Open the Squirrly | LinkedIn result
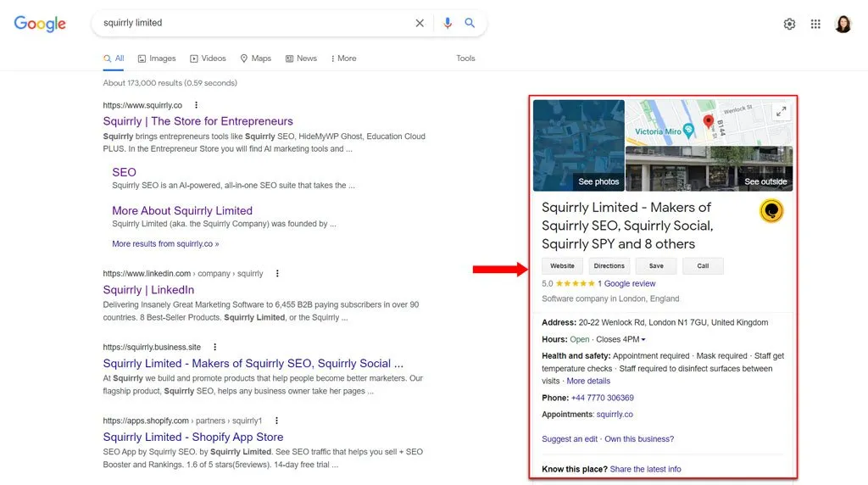The height and width of the screenshot is (485, 868). coord(148,290)
